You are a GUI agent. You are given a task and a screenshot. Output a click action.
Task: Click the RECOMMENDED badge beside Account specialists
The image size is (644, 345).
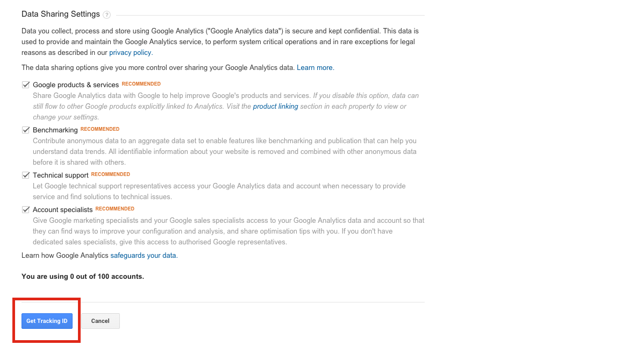(x=115, y=209)
